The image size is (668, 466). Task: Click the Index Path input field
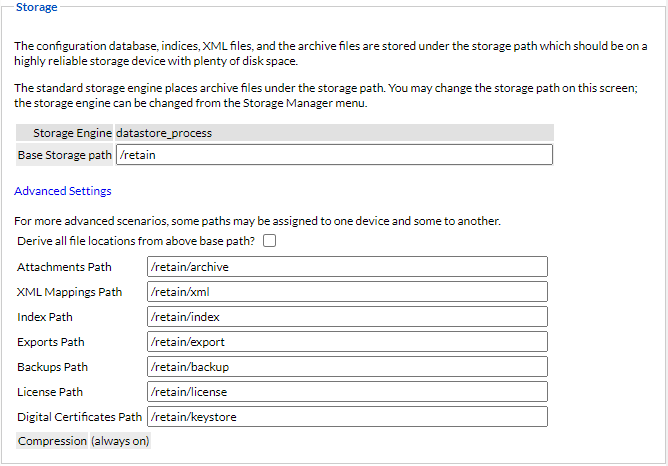point(347,317)
